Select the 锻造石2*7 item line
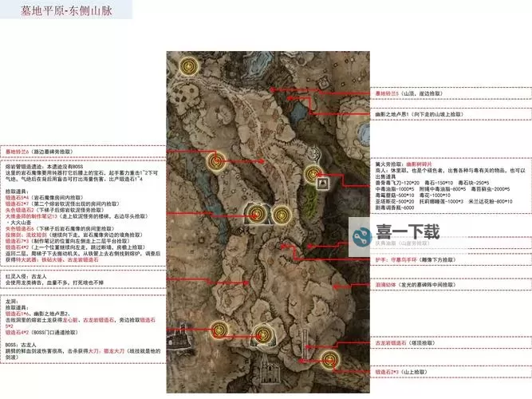This screenshot has width=532, height=399. (62, 203)
